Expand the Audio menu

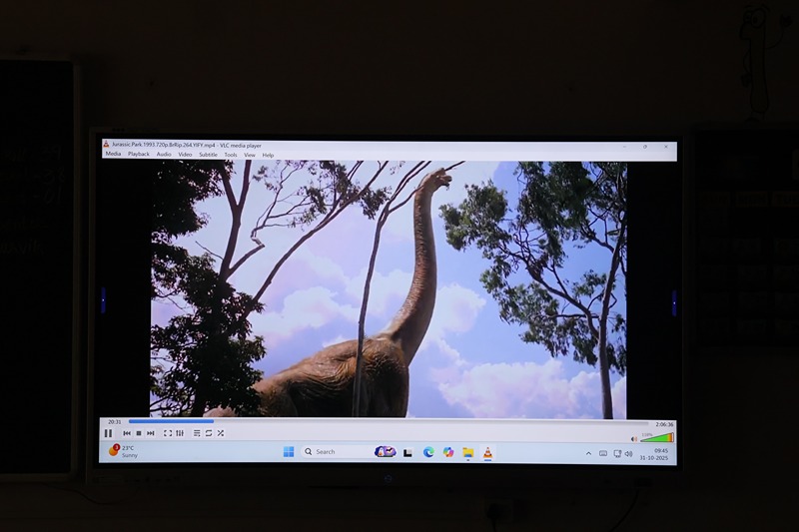[x=164, y=155]
